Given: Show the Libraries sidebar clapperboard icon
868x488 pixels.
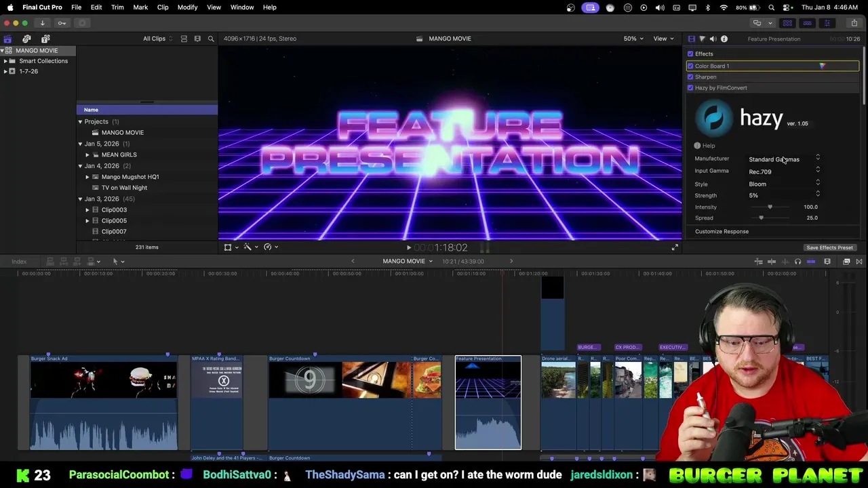Looking at the screenshot, I should (x=7, y=39).
